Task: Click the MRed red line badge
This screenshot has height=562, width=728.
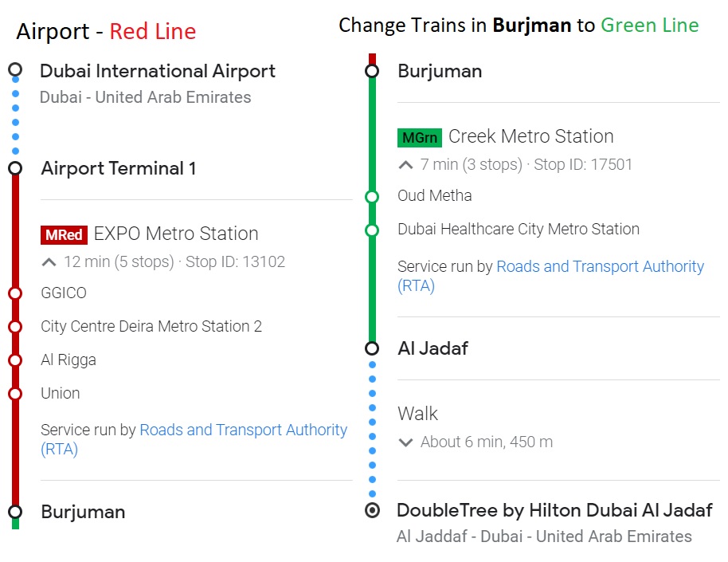Action: pyautogui.click(x=64, y=235)
